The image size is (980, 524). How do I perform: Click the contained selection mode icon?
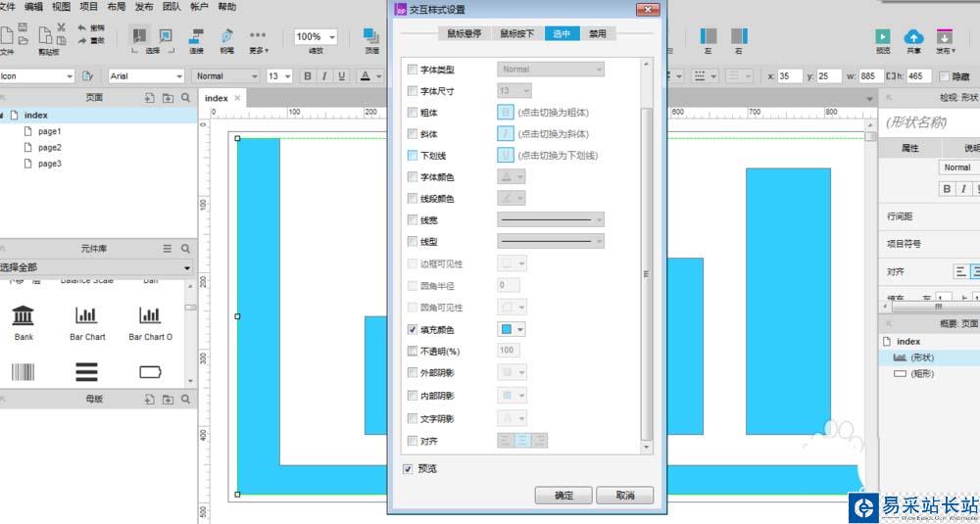point(166,35)
